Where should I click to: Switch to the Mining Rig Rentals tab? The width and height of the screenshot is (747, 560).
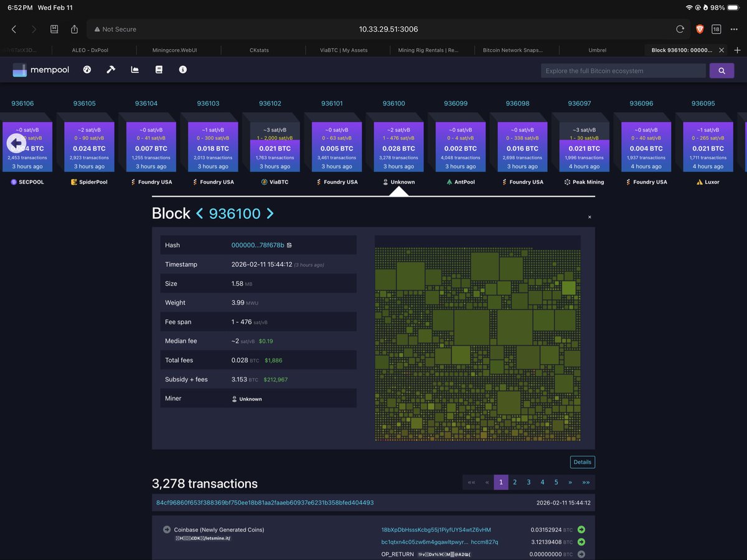coord(428,50)
